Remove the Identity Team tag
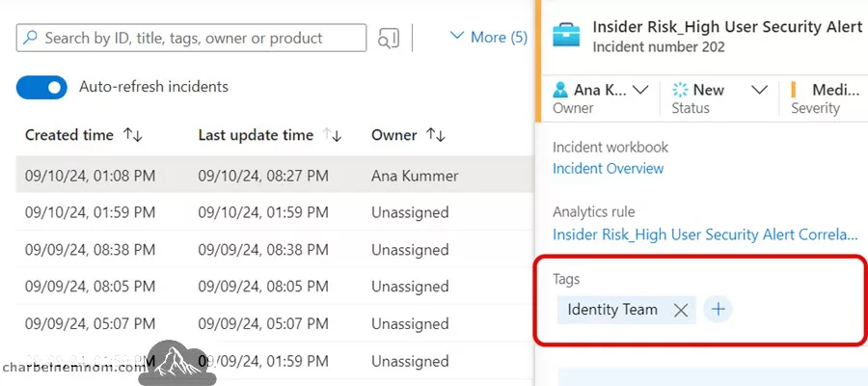Image resolution: width=868 pixels, height=386 pixels. (681, 310)
